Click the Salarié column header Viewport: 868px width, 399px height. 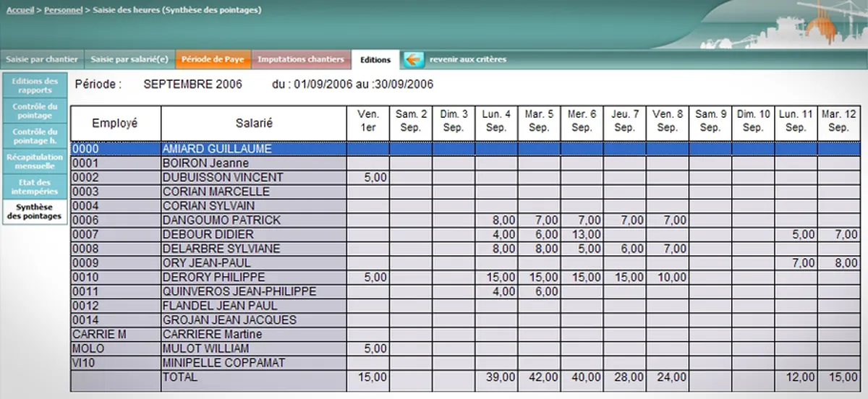click(x=254, y=123)
